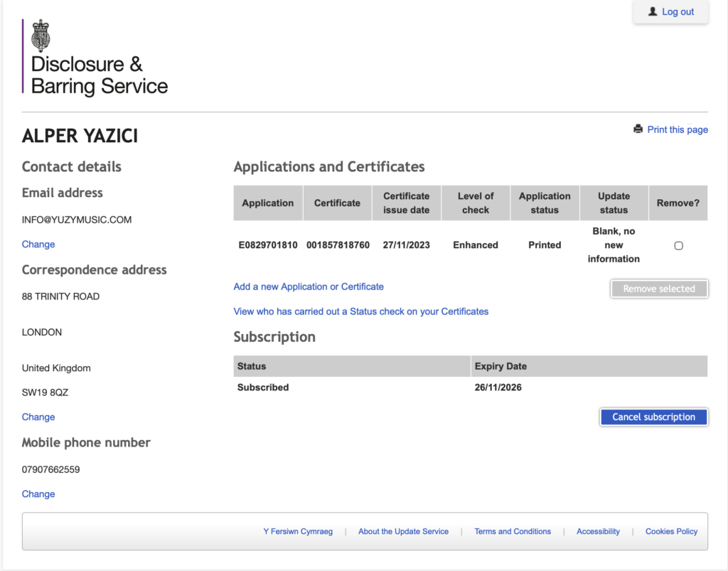Open Add a new Application or Certificate
The height and width of the screenshot is (571, 728).
[309, 287]
